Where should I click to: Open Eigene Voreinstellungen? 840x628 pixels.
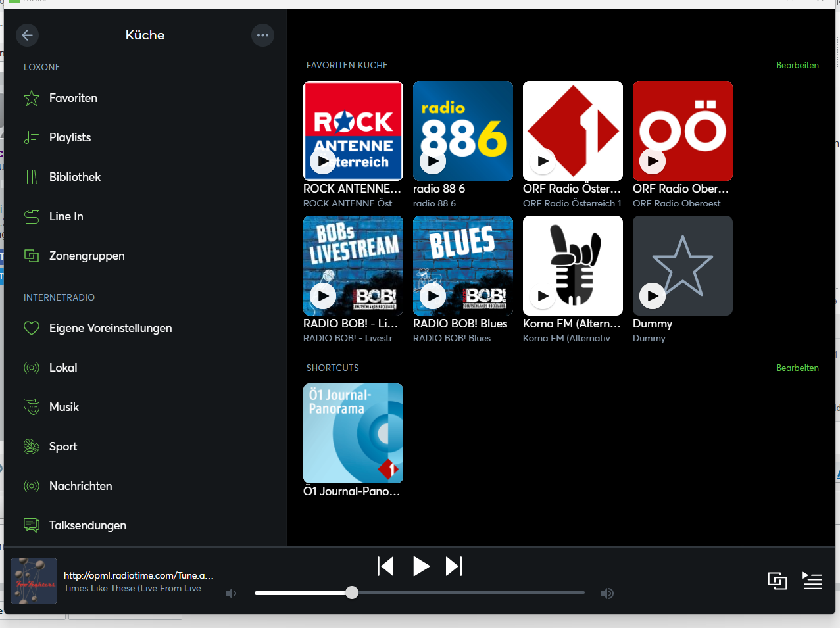click(x=145, y=328)
